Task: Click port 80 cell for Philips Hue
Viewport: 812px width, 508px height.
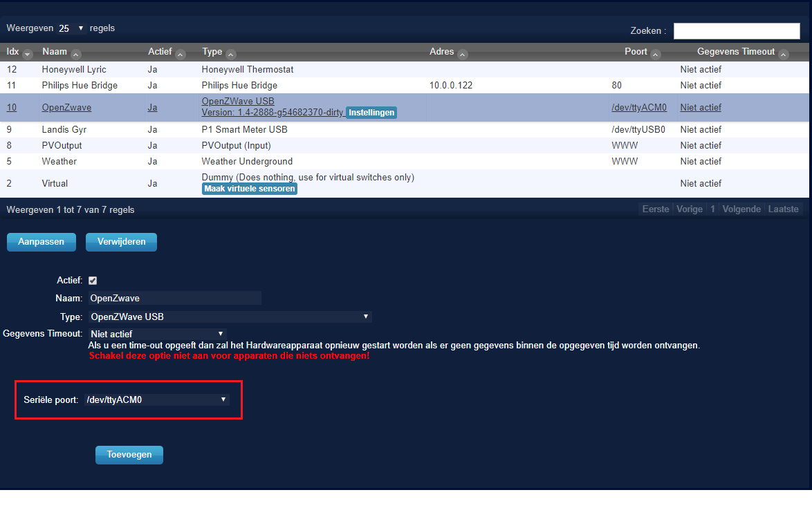Action: tap(617, 85)
